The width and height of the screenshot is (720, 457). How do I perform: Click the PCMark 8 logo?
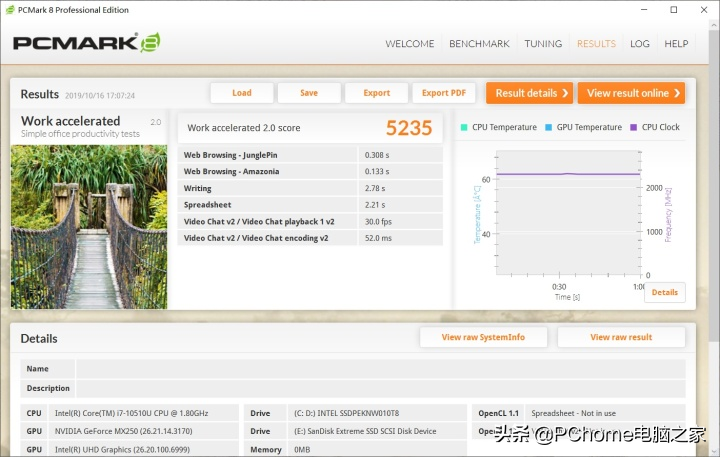[x=87, y=43]
